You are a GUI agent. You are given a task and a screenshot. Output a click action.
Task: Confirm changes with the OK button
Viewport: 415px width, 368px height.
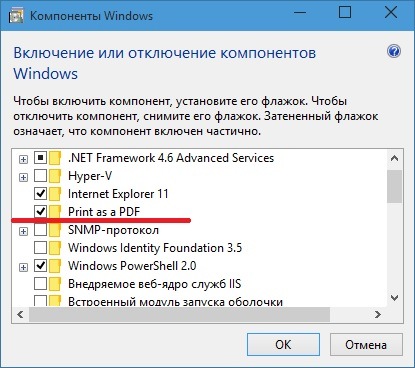point(283,345)
